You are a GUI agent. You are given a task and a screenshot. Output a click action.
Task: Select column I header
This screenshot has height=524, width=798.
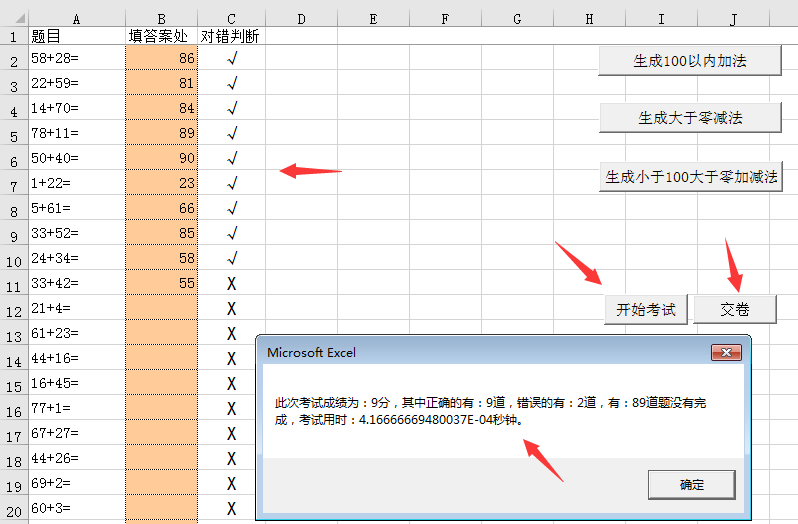(x=661, y=19)
